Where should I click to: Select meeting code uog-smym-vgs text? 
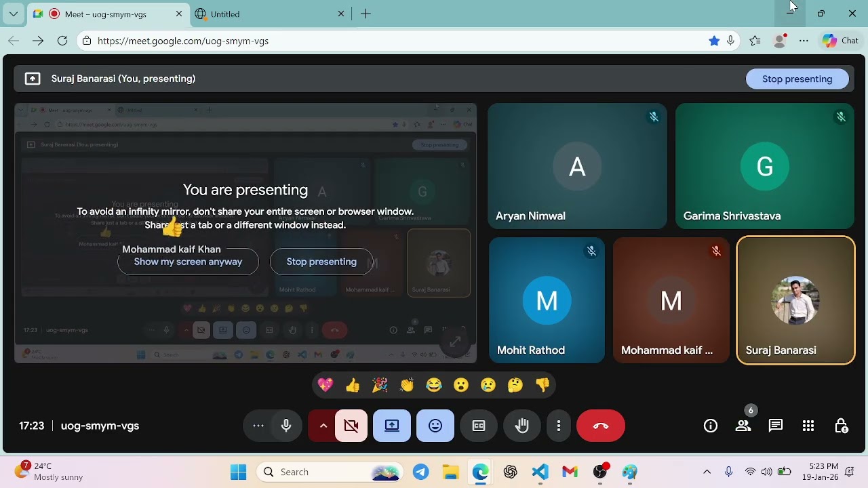coord(100,426)
